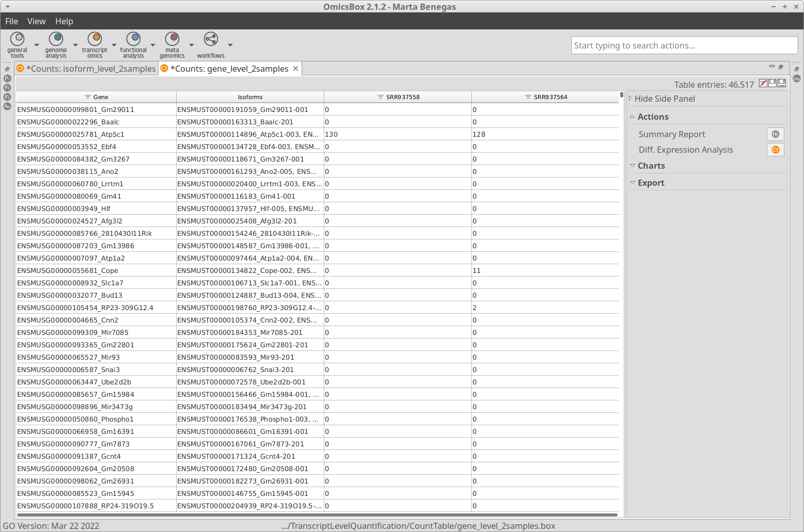
Task: Open the File menu
Action: 11,21
